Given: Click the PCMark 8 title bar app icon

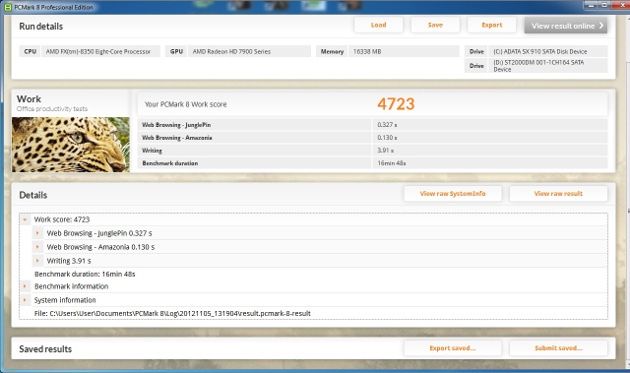Looking at the screenshot, I should point(7,7).
